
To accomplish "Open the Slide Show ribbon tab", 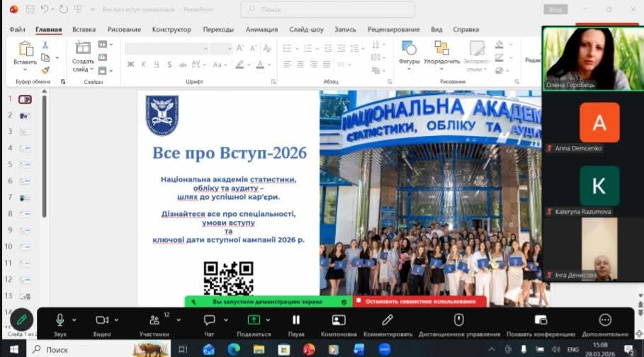I will [306, 30].
